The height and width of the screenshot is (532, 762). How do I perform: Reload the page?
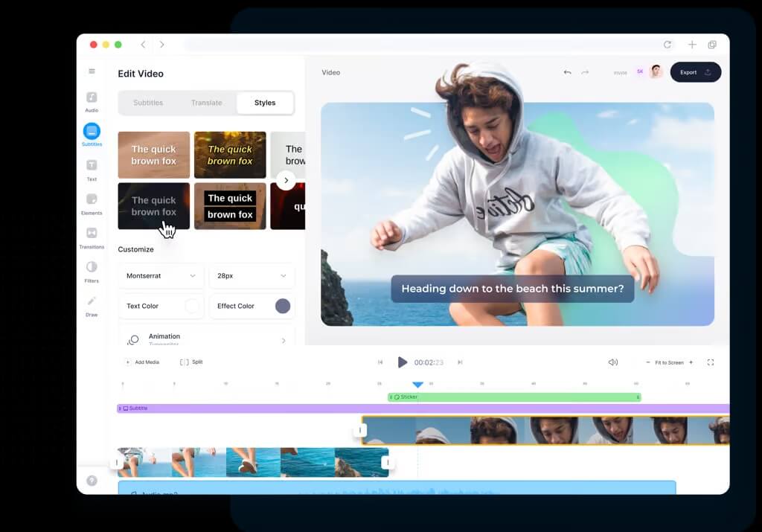click(667, 44)
